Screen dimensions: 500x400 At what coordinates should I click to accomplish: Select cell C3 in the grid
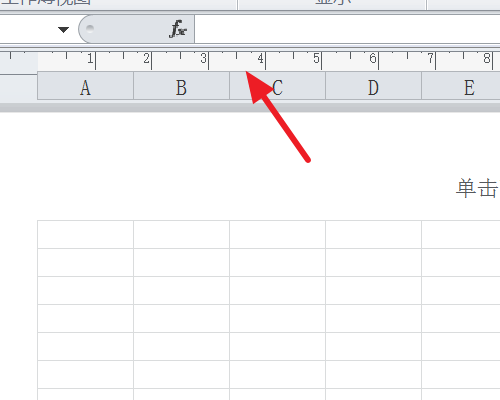(278, 290)
